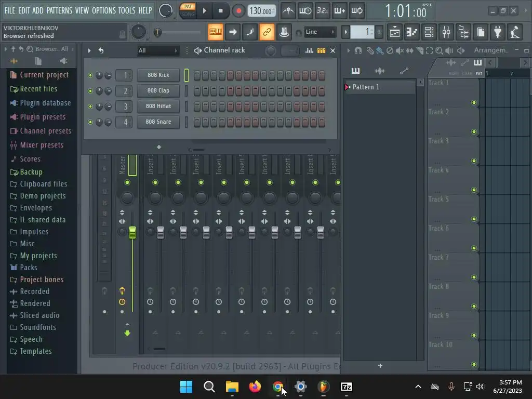Toggle step sequencer view icon in channel rack
532x399 pixels.
coord(321,50)
